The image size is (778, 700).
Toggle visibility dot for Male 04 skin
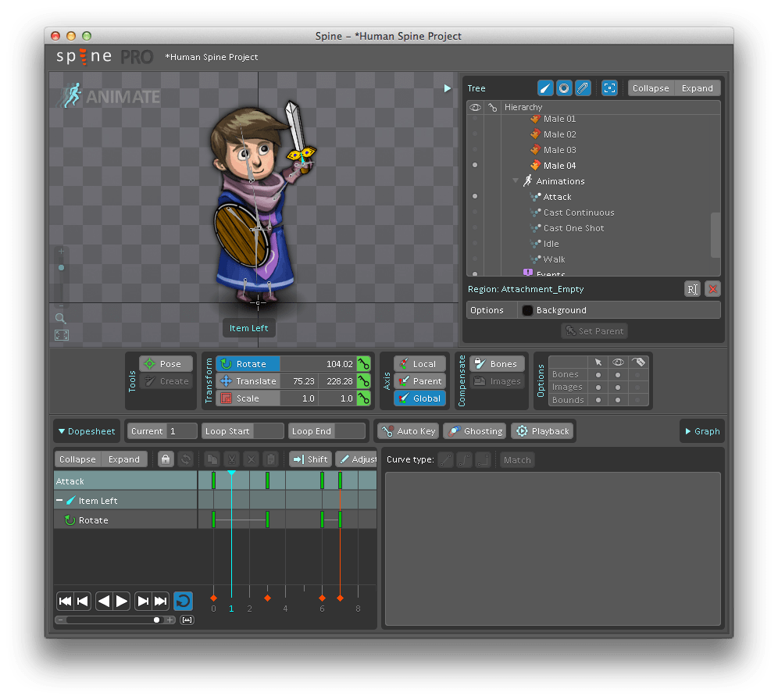pos(475,166)
